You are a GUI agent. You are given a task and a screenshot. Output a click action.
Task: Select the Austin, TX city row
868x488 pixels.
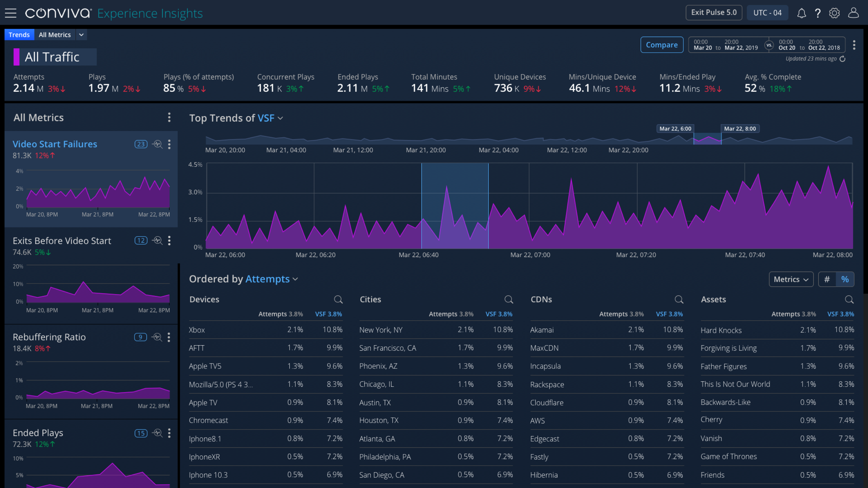tap(436, 402)
